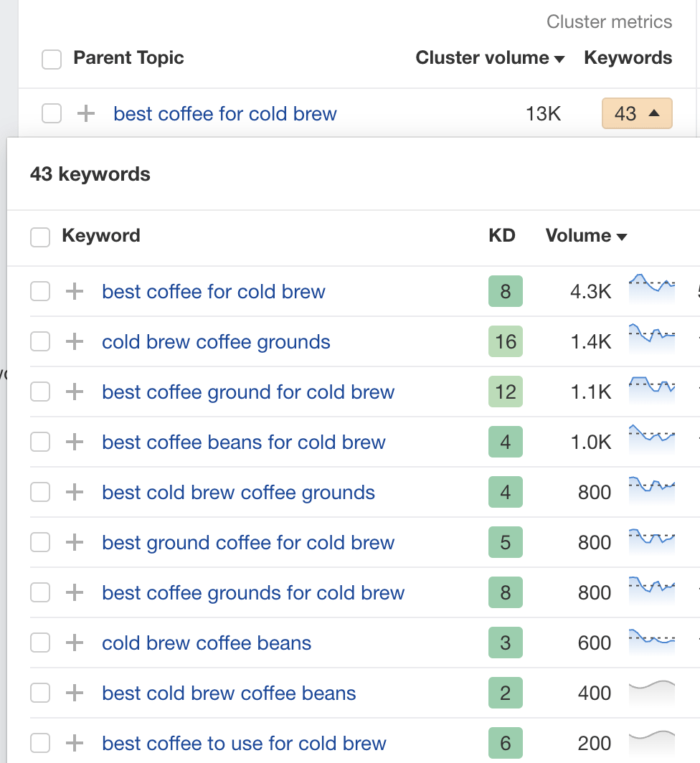Open the "best coffee grounds for cold brew" keyword link
The width and height of the screenshot is (700, 763).
pos(253,593)
